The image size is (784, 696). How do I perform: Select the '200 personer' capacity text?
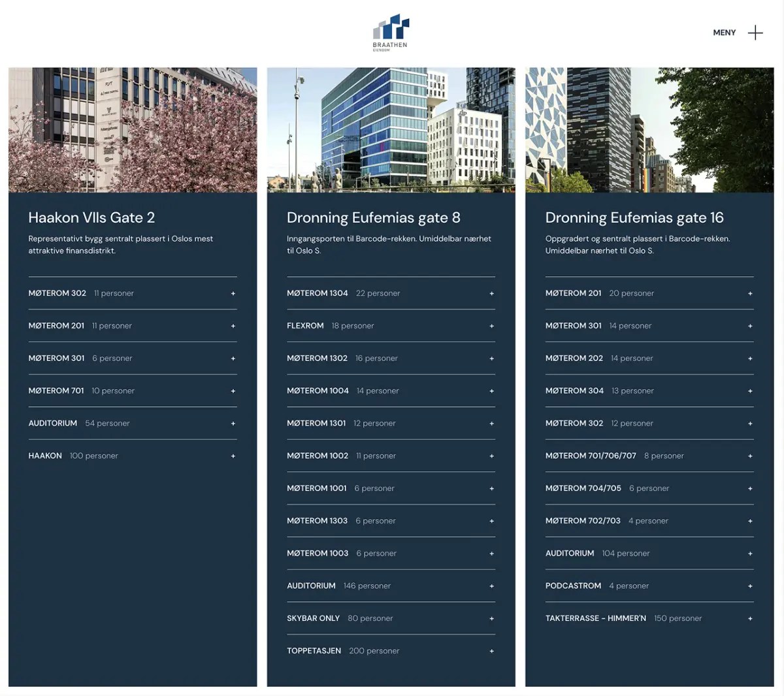click(374, 651)
